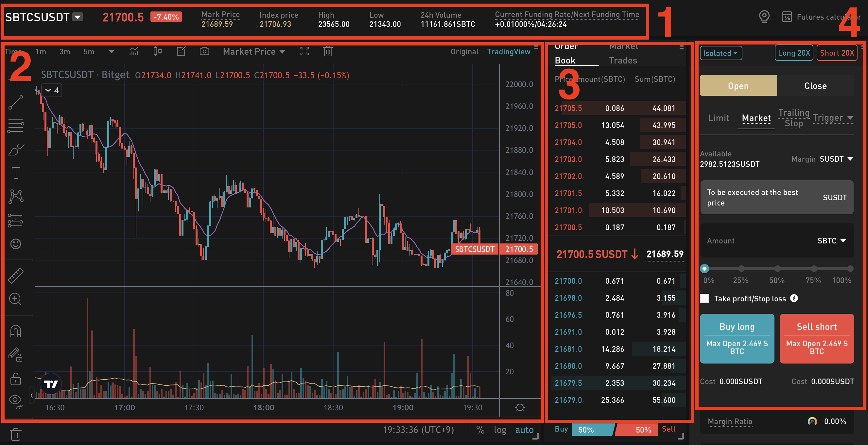The image size is (868, 445).
Task: Click the Short 20X leverage button
Action: (x=837, y=53)
